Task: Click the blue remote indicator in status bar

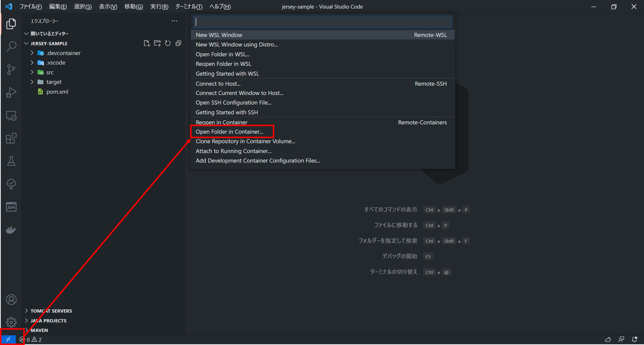Action: click(x=8, y=339)
